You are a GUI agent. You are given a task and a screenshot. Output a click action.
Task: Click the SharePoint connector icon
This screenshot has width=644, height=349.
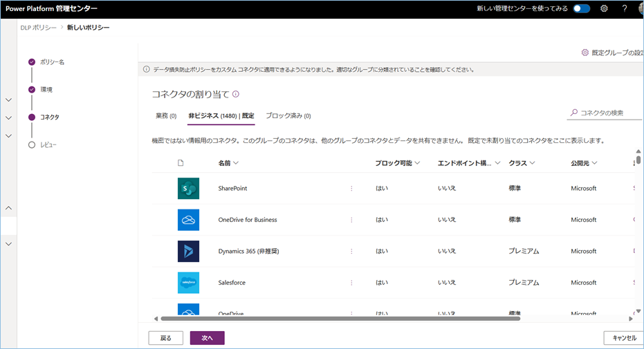coord(188,188)
